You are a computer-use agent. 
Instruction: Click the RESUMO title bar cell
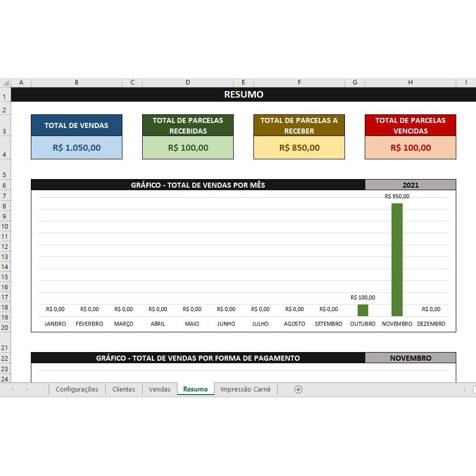(x=243, y=95)
